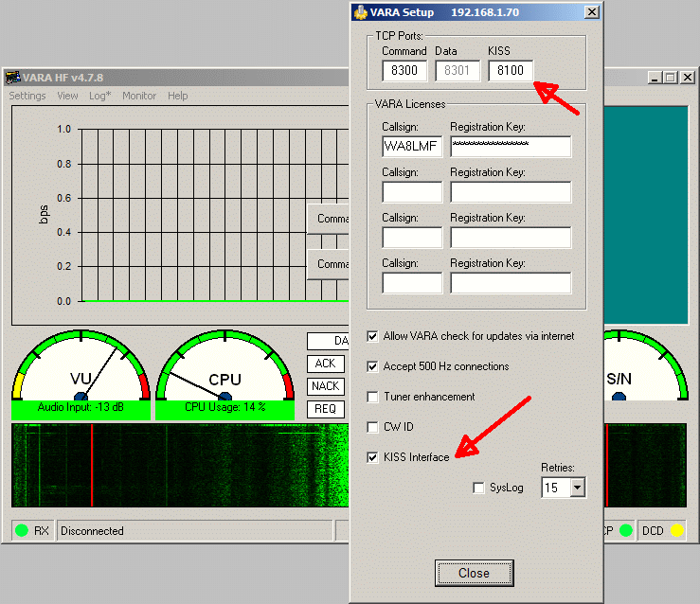Enable the Tuner enhancement checkbox
The image size is (700, 604).
[x=373, y=397]
